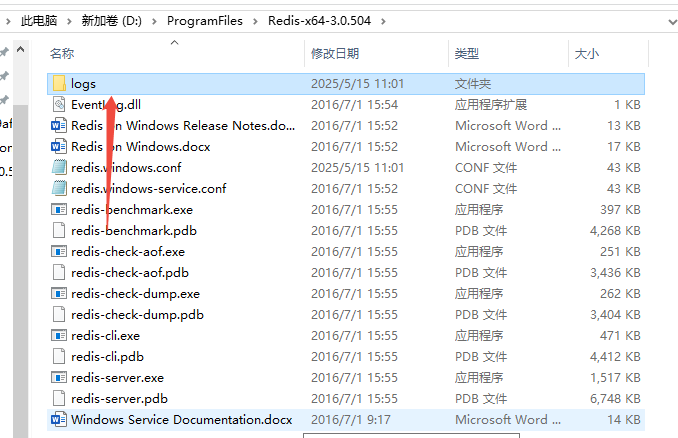Click the redis.windows-service.conf file icon
The height and width of the screenshot is (438, 678).
pyautogui.click(x=59, y=189)
